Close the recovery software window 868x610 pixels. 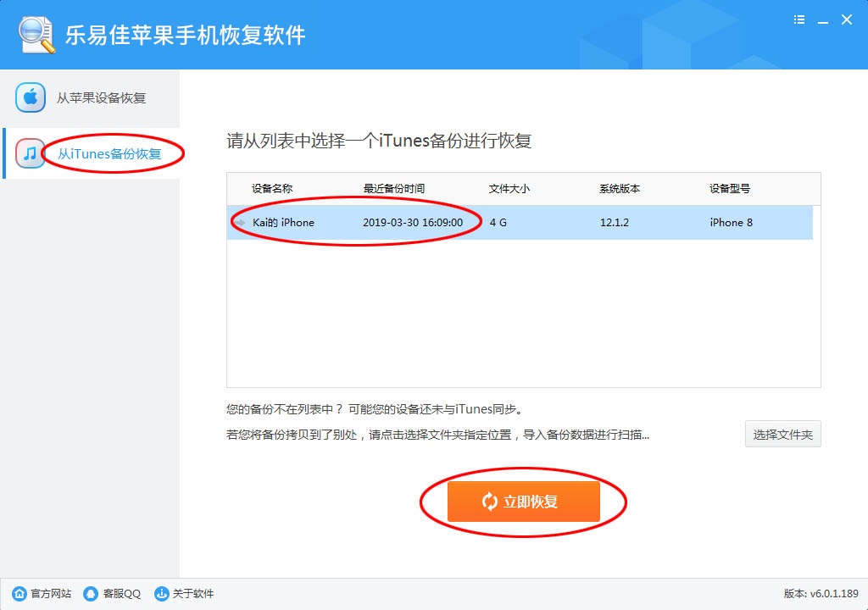(847, 20)
